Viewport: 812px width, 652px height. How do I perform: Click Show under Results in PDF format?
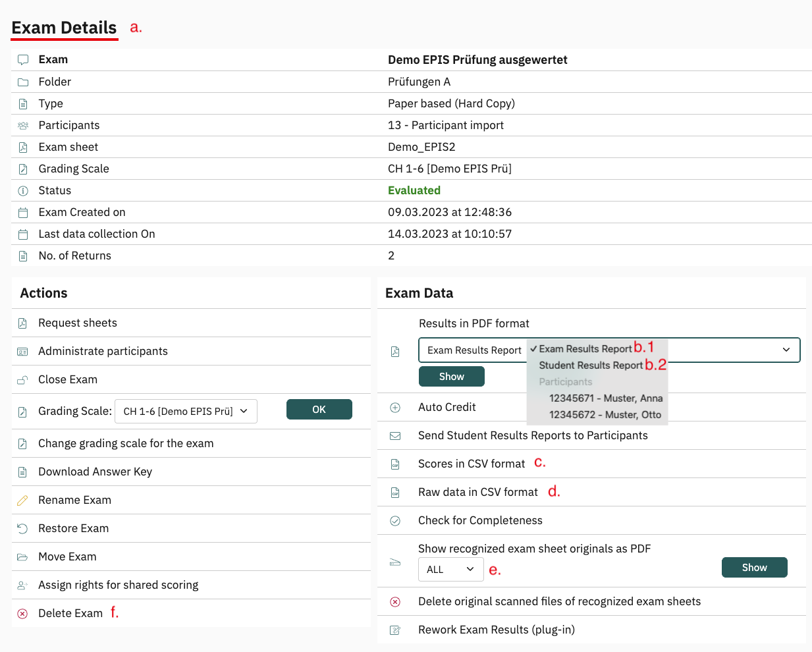coord(452,377)
